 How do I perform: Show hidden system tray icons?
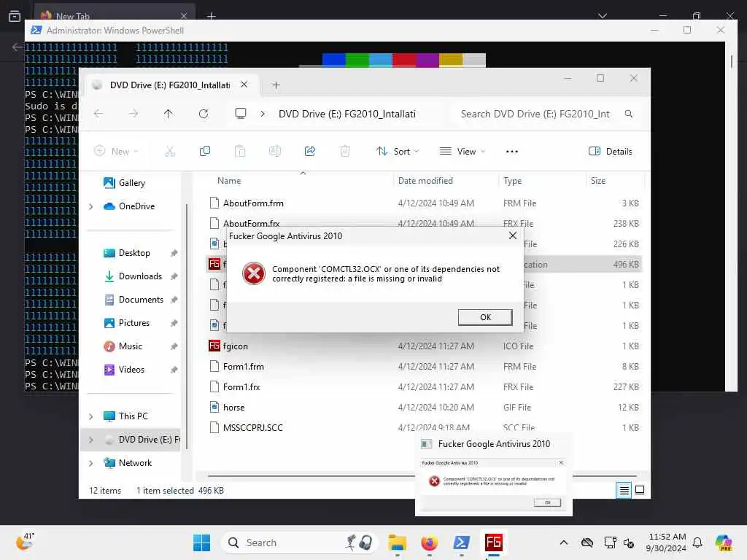pyautogui.click(x=564, y=542)
